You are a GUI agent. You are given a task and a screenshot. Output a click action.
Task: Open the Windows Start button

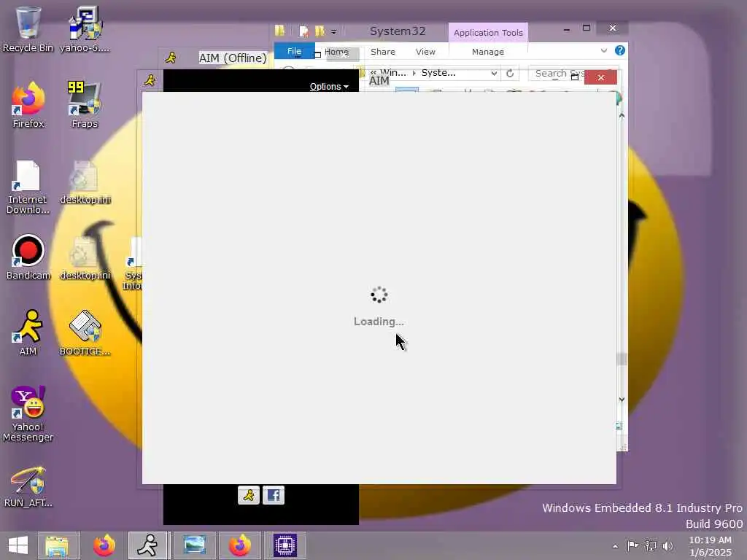pyautogui.click(x=18, y=545)
